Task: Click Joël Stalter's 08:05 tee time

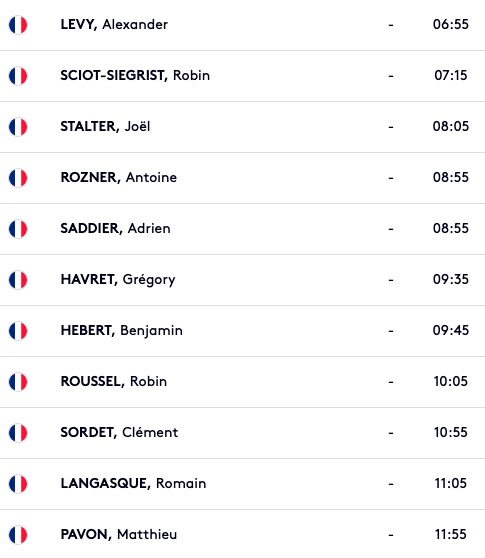Action: click(x=450, y=126)
